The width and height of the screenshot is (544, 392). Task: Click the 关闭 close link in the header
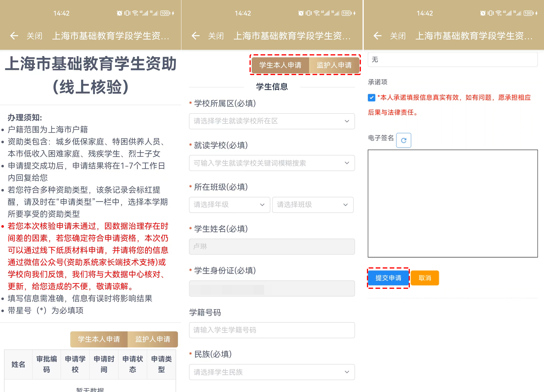pos(34,36)
